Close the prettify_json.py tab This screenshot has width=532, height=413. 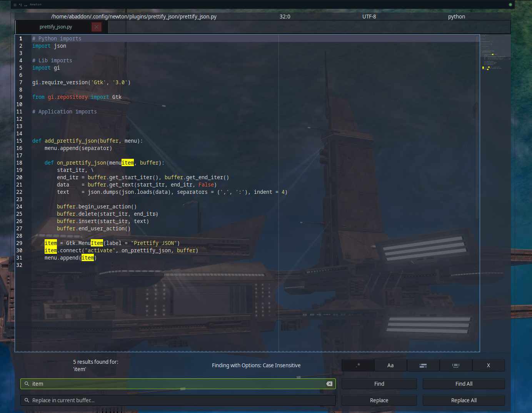97,27
